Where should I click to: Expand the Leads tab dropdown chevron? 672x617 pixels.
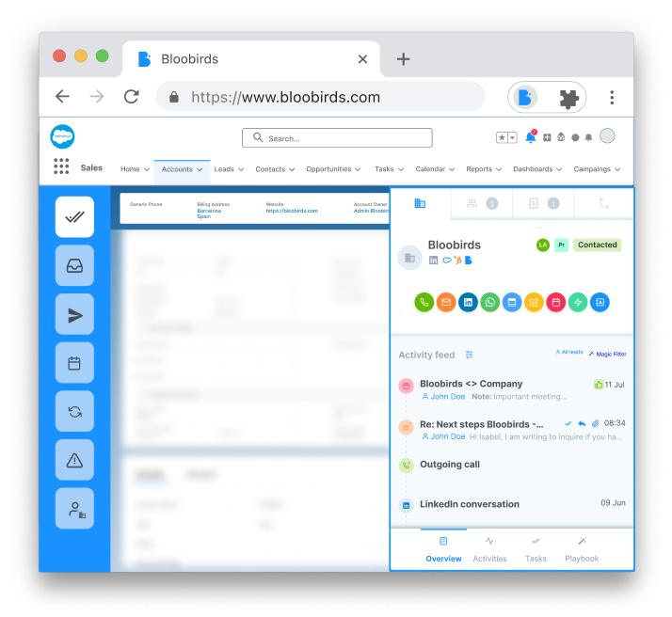click(x=241, y=169)
